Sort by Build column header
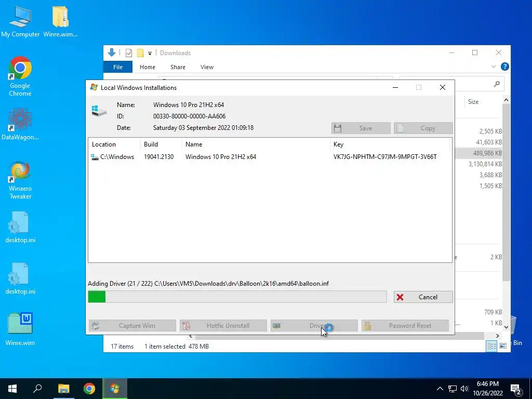The image size is (532, 399). pos(161,144)
